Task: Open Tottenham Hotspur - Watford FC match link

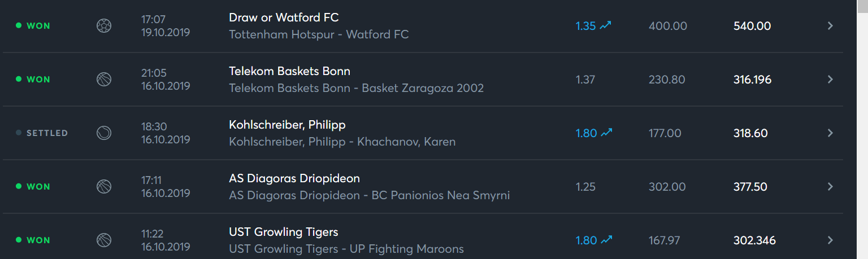Action: coord(319,34)
